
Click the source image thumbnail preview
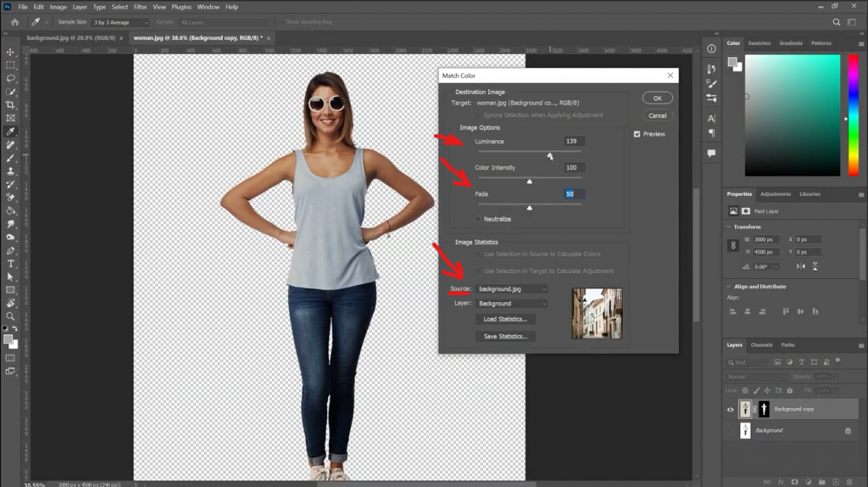[x=597, y=314]
